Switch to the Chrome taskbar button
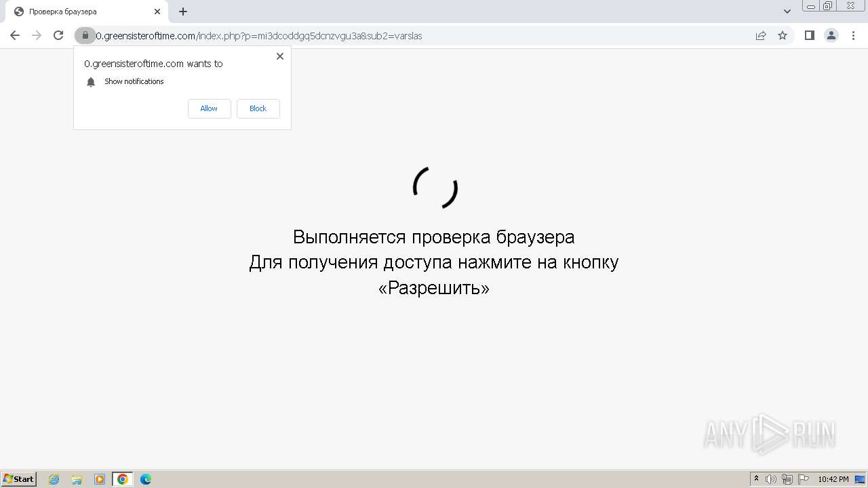Viewport: 868px width, 488px height. click(123, 479)
